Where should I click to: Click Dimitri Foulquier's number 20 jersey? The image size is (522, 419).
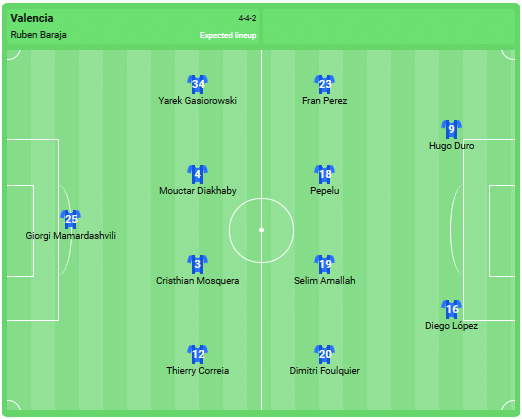pyautogui.click(x=325, y=354)
